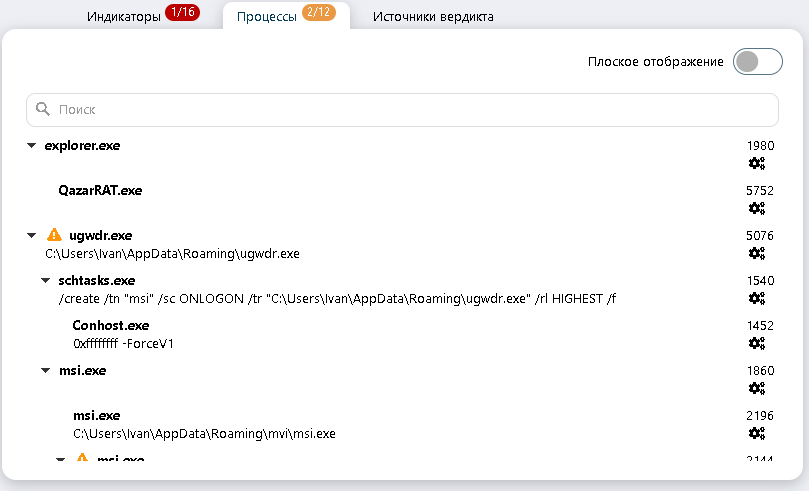Select the Conhost.exe process entry
This screenshot has height=491, width=809.
[x=111, y=325]
